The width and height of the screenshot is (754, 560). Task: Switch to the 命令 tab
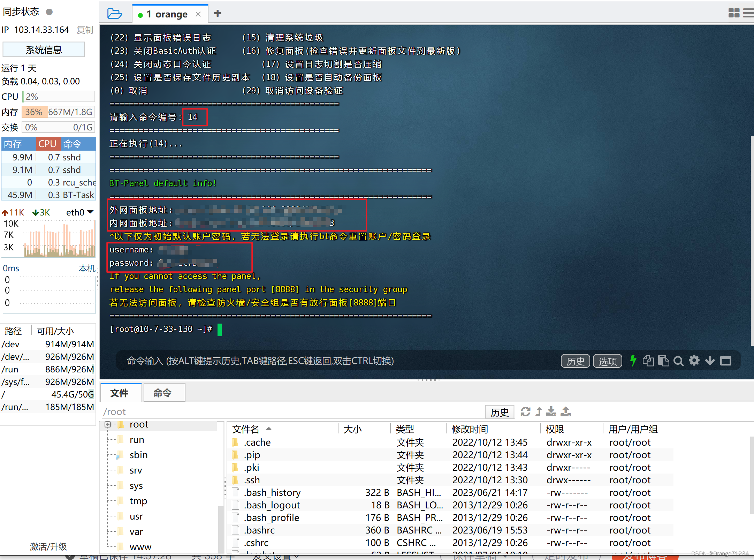pos(162,393)
